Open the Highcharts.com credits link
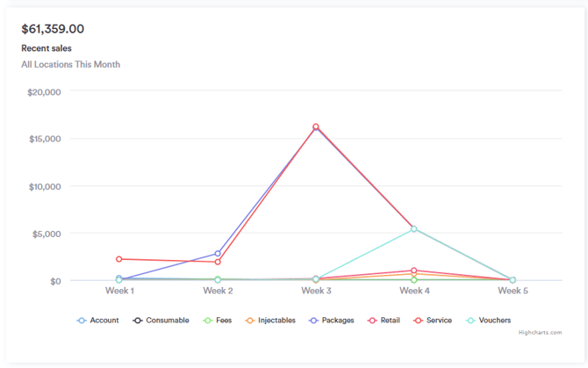588x368 pixels. [x=540, y=333]
